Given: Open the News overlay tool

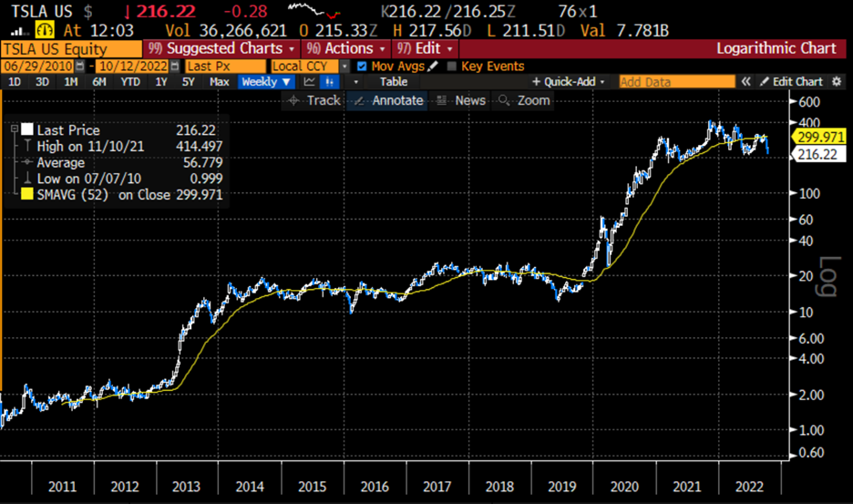Looking at the screenshot, I should pos(461,100).
